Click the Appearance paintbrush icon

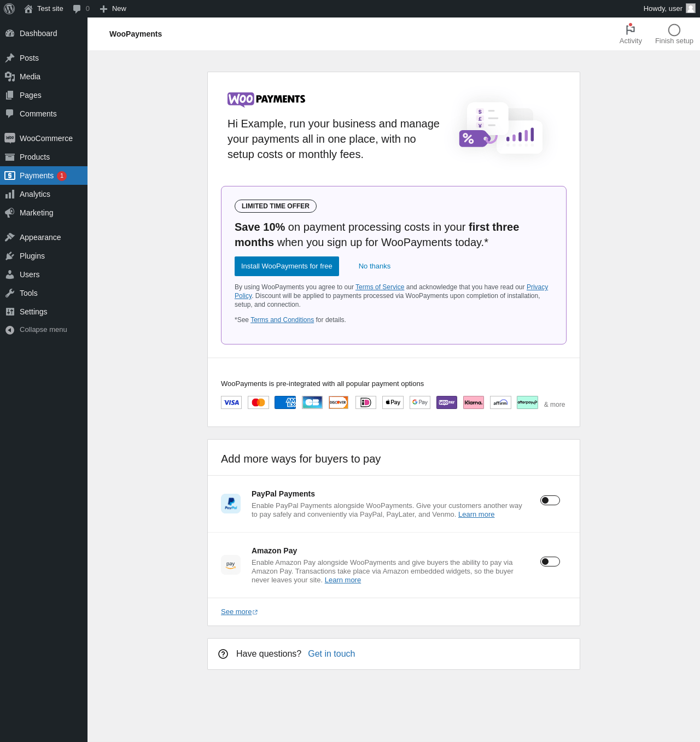(10, 237)
